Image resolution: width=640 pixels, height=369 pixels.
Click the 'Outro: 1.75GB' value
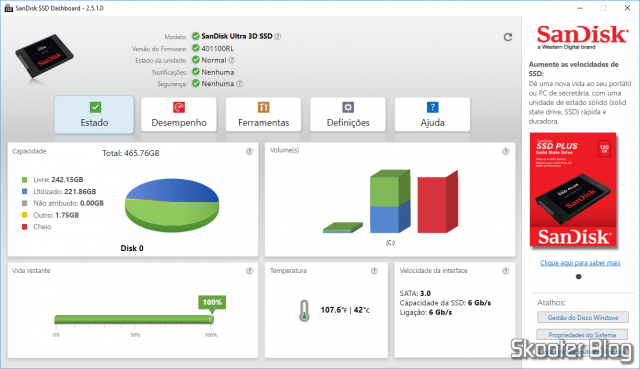(x=56, y=215)
